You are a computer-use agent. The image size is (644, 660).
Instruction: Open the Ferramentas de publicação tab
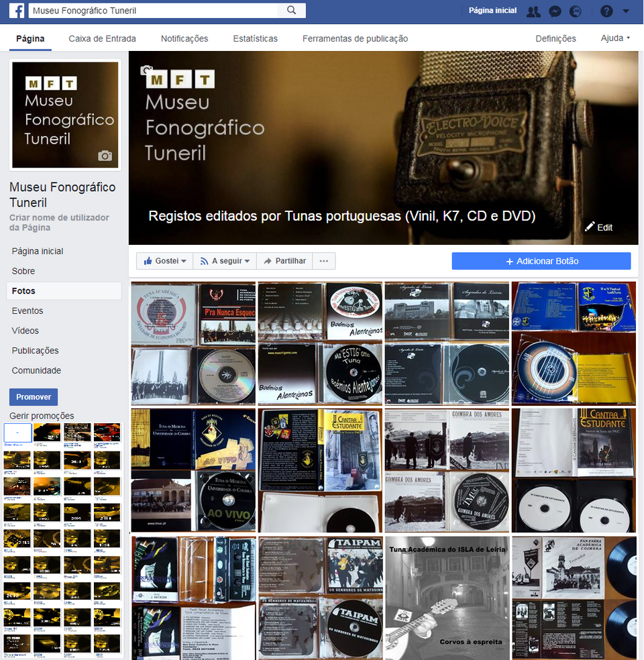point(356,38)
